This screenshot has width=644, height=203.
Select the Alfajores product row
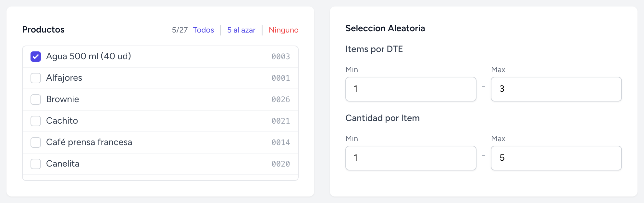click(130, 78)
